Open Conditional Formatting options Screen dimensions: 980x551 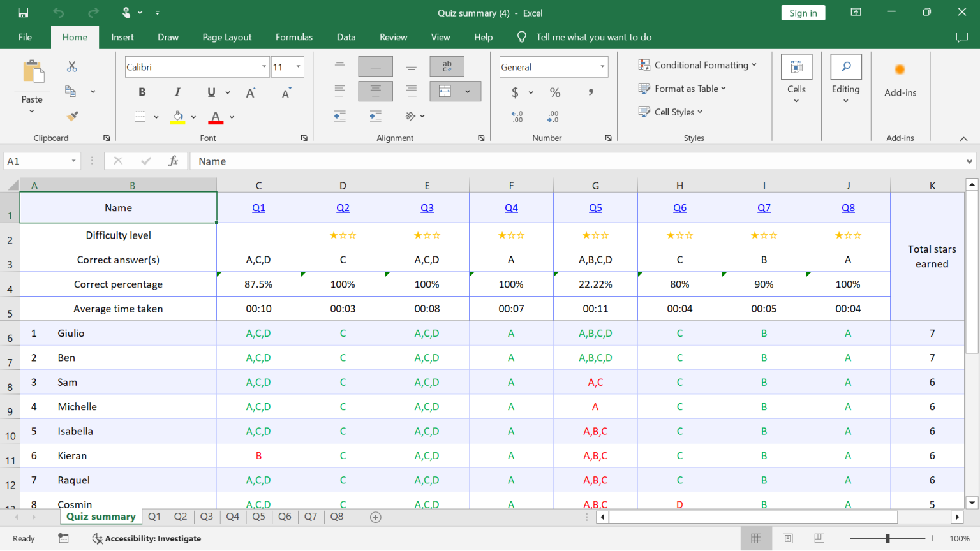point(698,64)
